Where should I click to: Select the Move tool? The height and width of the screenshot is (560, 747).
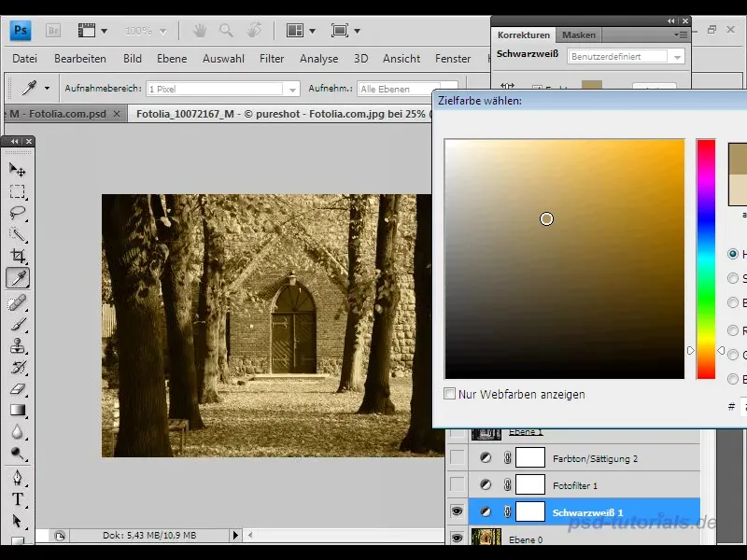click(18, 169)
